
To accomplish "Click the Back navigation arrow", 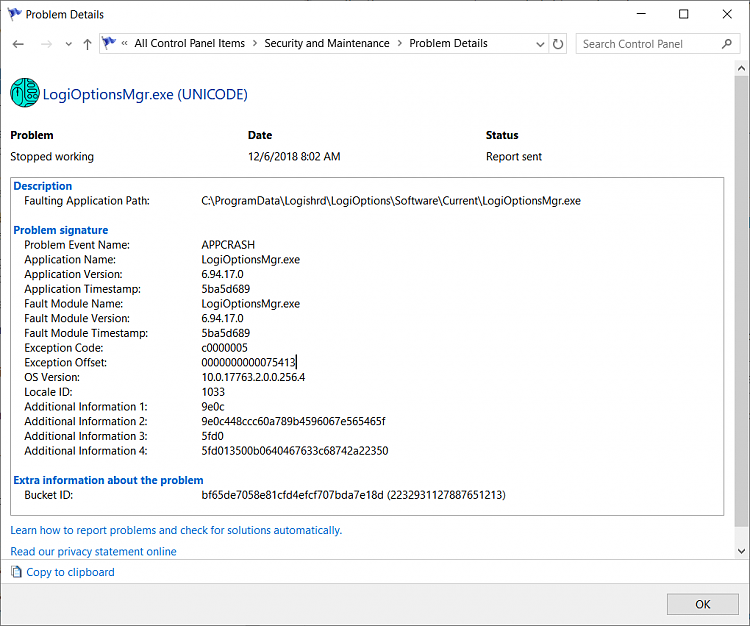I will click(x=18, y=44).
